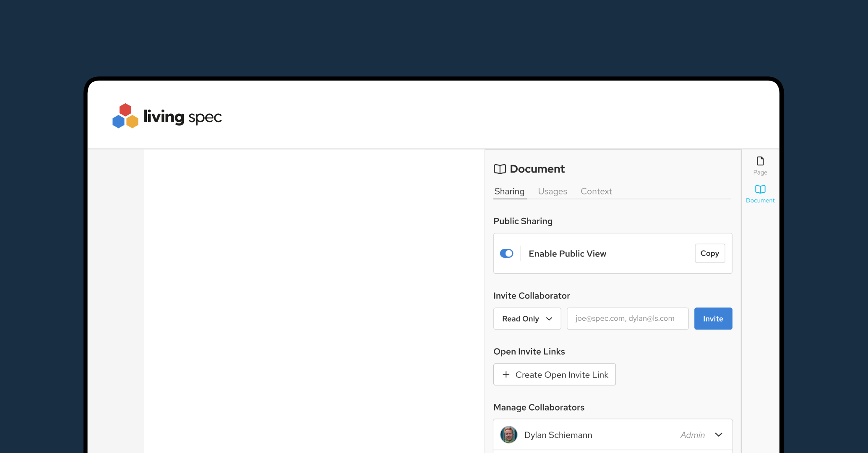This screenshot has height=453, width=868.
Task: Click the Admin role label
Action: pyautogui.click(x=692, y=435)
